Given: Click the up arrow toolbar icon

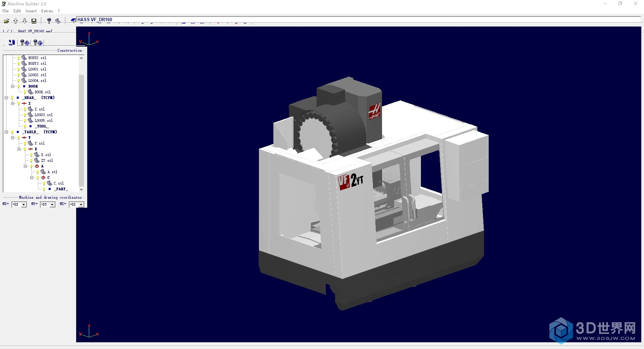Looking at the screenshot, I should [x=15, y=21].
